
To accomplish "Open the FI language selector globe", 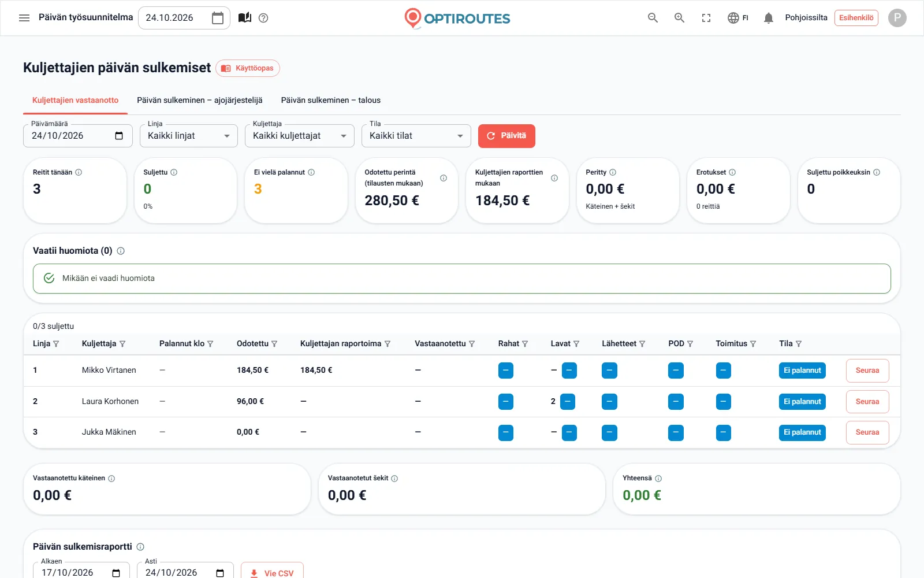I will tap(738, 18).
